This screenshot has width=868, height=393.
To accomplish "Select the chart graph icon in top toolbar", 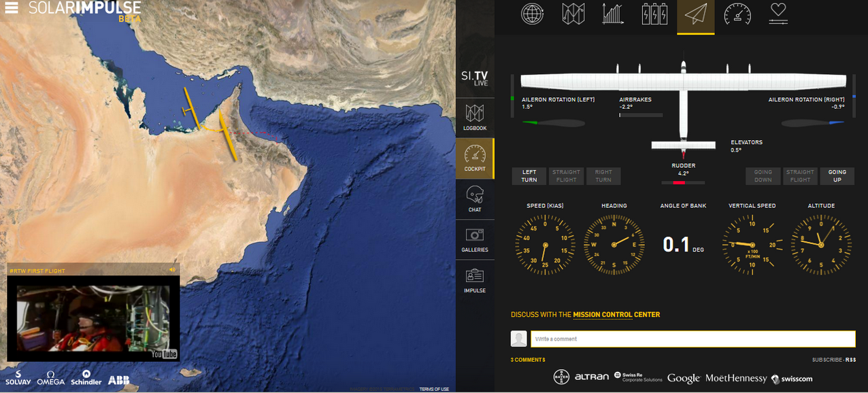I will coord(613,14).
